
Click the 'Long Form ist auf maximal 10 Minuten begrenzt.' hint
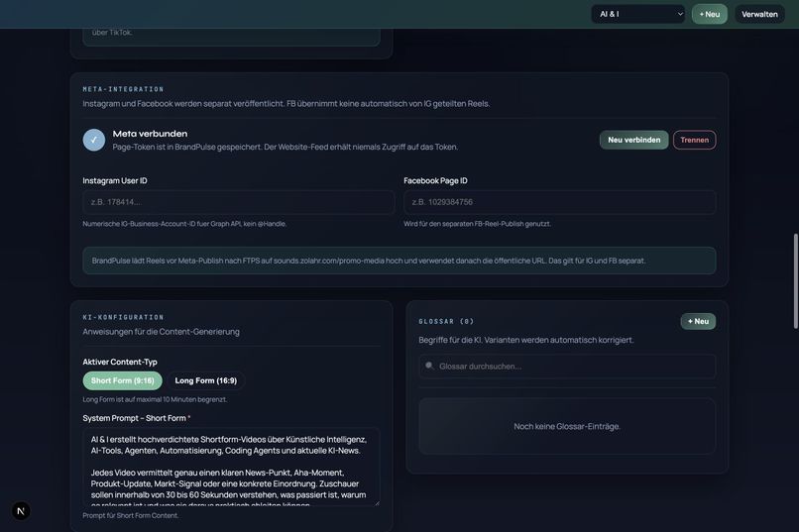(155, 399)
